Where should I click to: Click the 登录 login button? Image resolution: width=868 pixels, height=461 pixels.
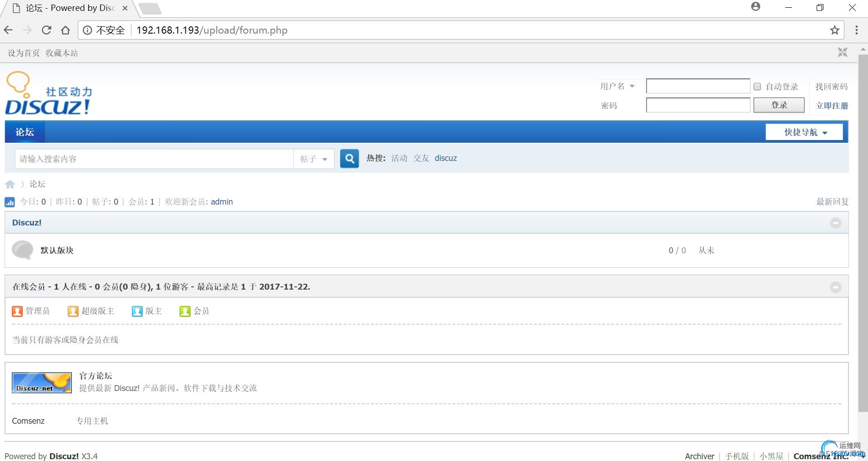779,105
